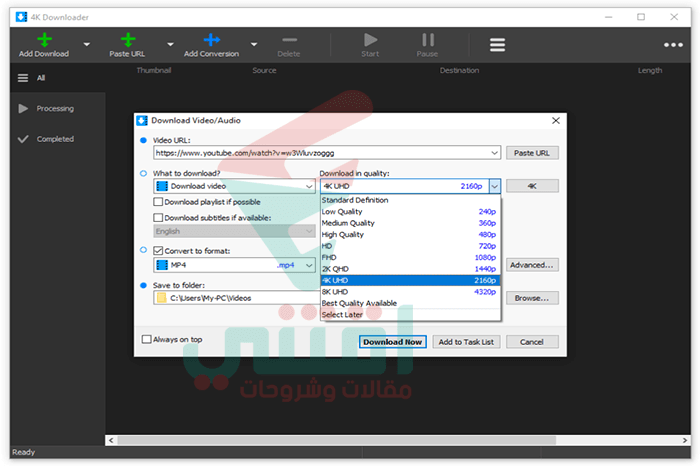Enable Download subtitles if available checkbox
Image resolution: width=700 pixels, height=466 pixels.
(158, 217)
